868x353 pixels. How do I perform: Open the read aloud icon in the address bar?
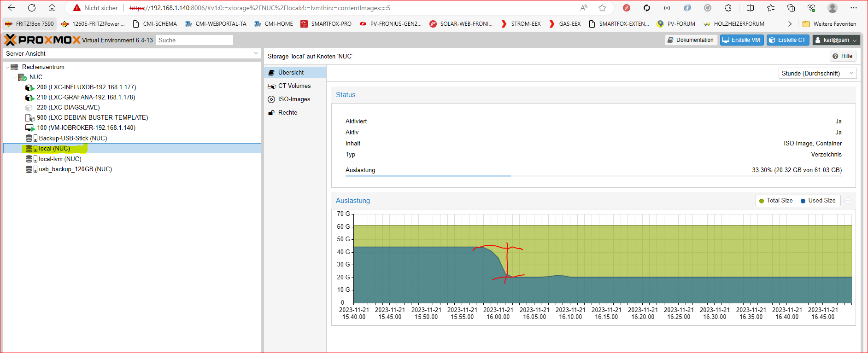click(584, 8)
